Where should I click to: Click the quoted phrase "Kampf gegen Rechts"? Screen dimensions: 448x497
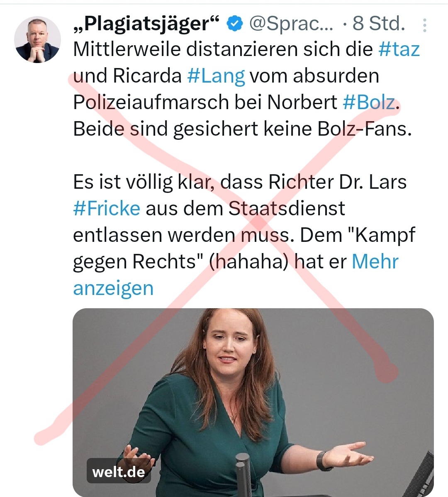pos(244,248)
